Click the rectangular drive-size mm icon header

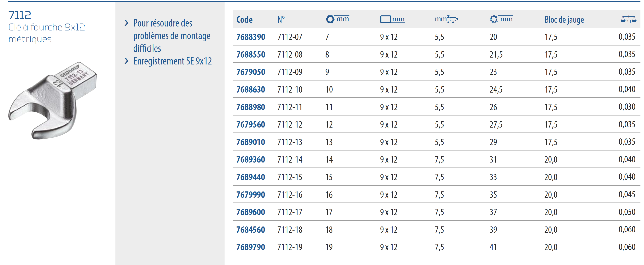[x=392, y=19]
